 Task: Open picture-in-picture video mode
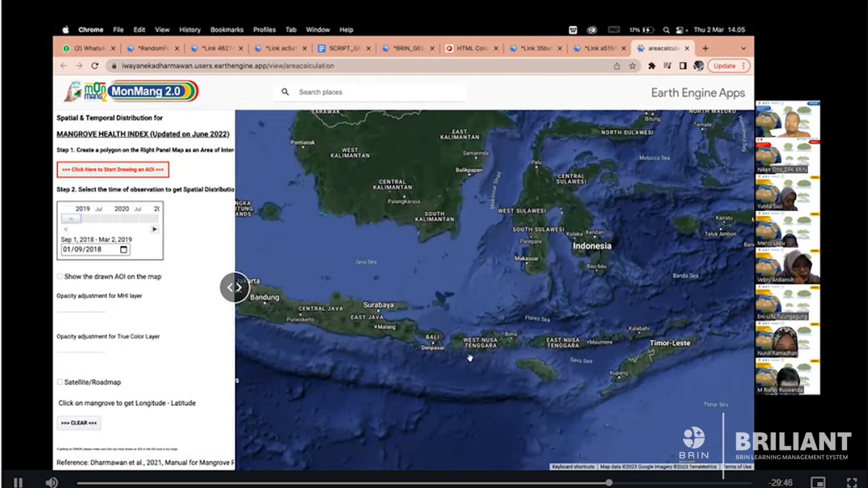click(818, 483)
